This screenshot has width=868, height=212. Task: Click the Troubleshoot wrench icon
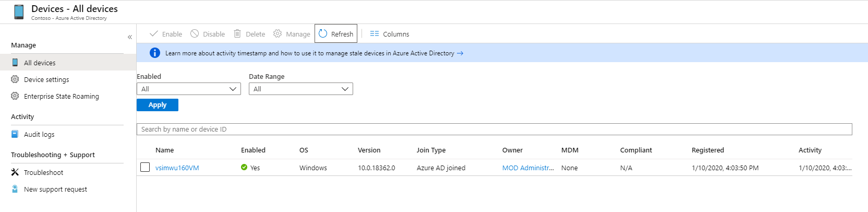(15, 172)
